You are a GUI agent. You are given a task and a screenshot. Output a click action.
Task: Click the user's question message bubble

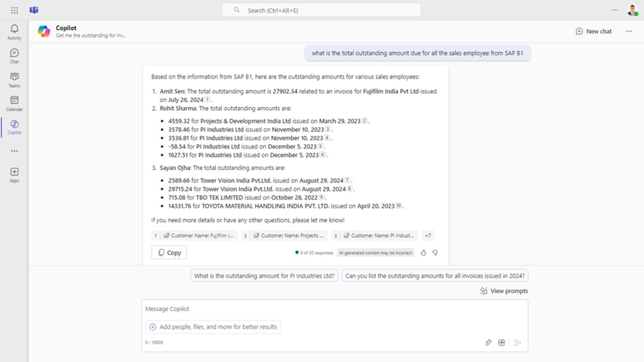417,53
